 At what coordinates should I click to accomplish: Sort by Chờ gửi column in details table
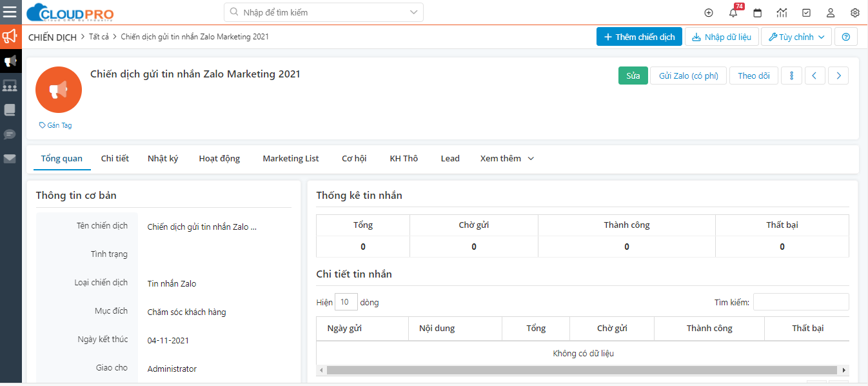[612, 329]
